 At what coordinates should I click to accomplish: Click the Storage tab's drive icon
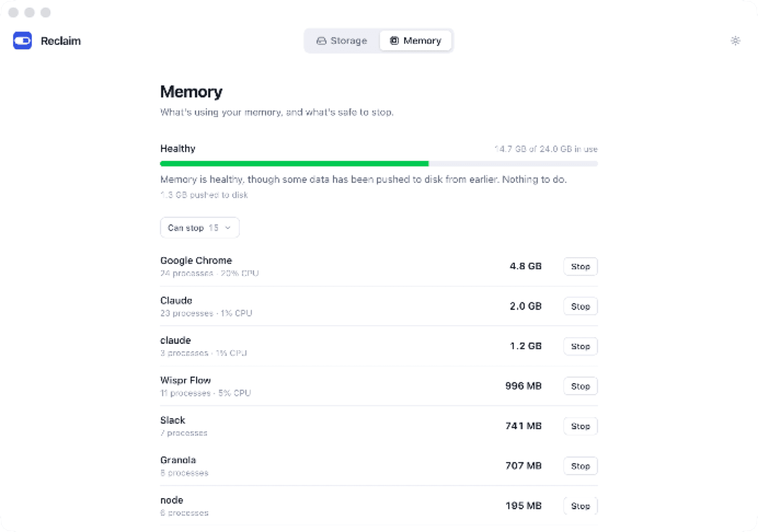click(x=321, y=41)
